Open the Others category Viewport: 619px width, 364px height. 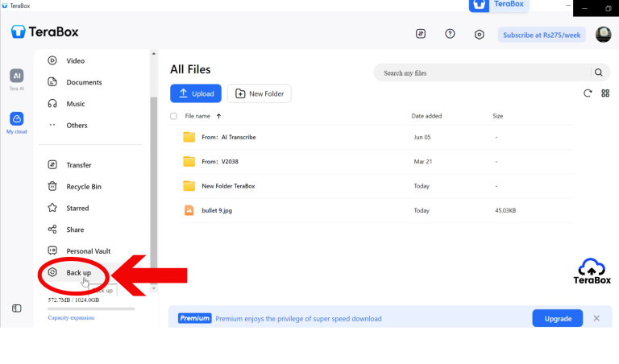[x=77, y=125]
